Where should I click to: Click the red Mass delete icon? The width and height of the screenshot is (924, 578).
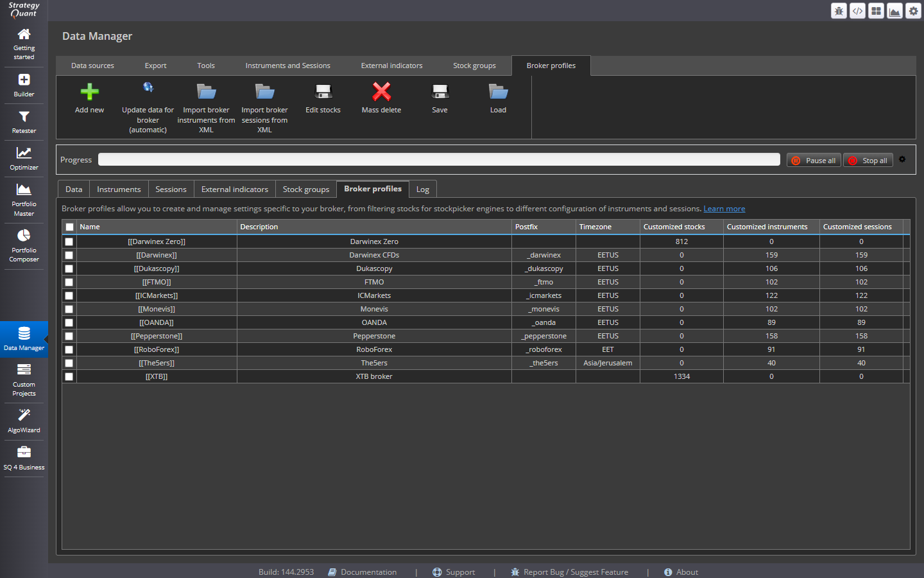click(x=382, y=92)
